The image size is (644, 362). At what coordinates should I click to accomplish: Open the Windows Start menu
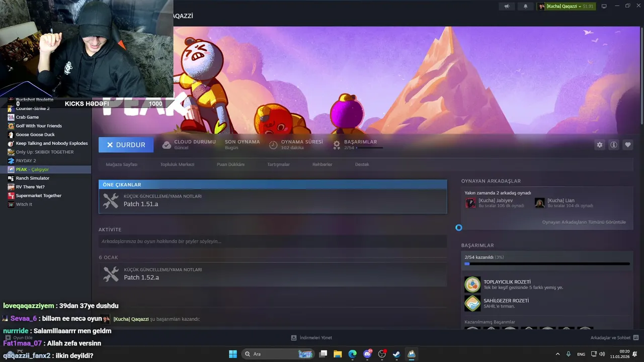coord(233,354)
